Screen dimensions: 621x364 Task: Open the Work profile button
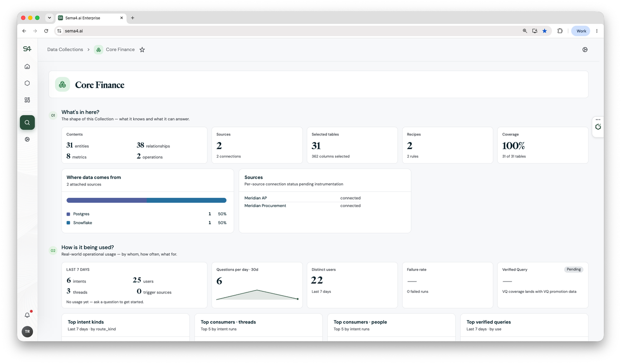581,31
